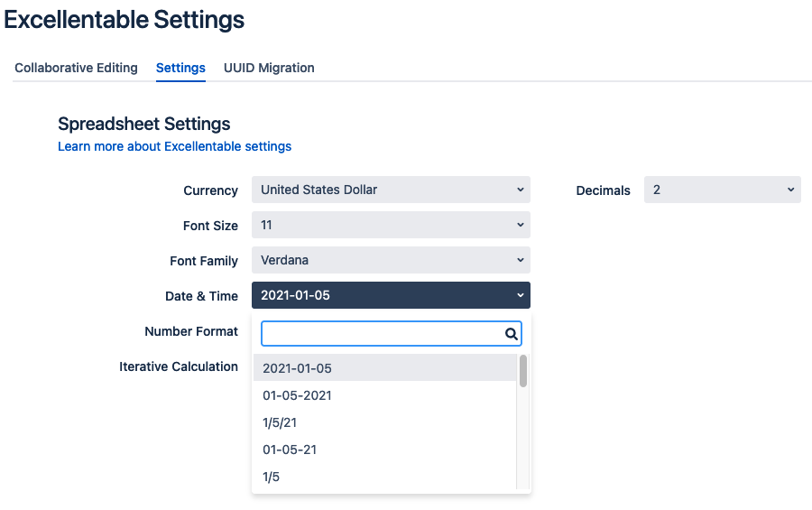Click the date format list scrollbar thumb

[523, 371]
